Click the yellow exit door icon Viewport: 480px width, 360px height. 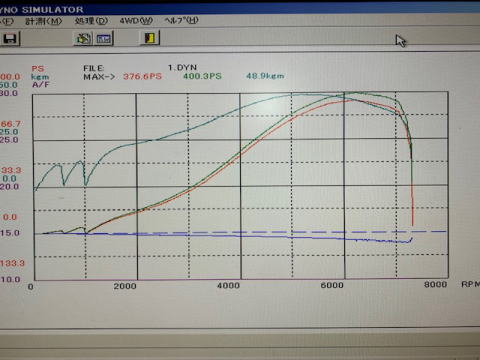[x=150, y=38]
